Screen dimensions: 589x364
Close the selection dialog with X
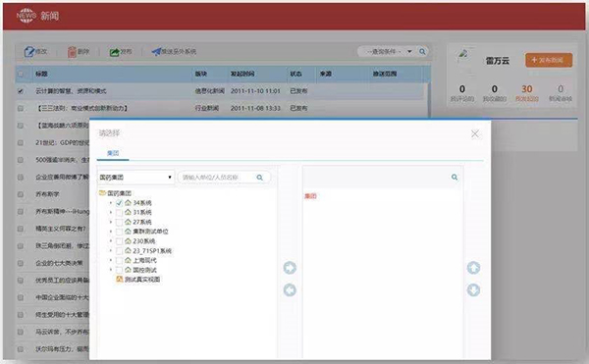click(x=475, y=133)
